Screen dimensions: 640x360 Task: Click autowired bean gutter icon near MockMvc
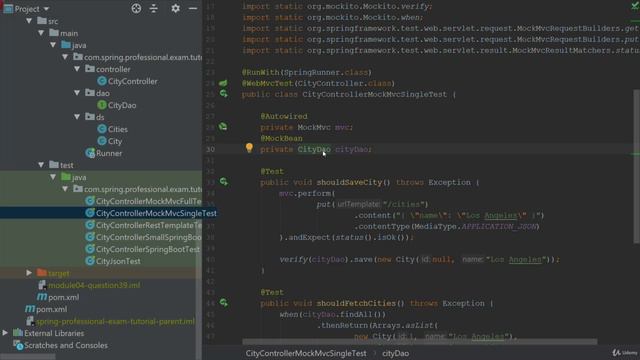(x=223, y=127)
